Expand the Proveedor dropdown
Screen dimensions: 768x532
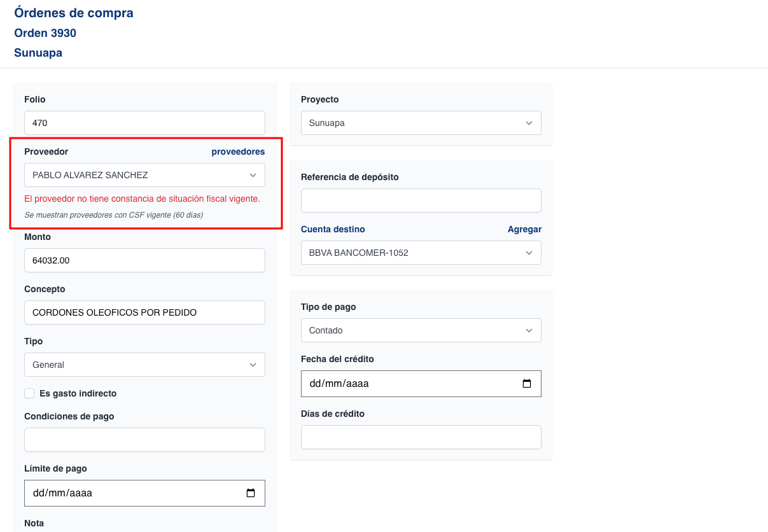(x=144, y=175)
